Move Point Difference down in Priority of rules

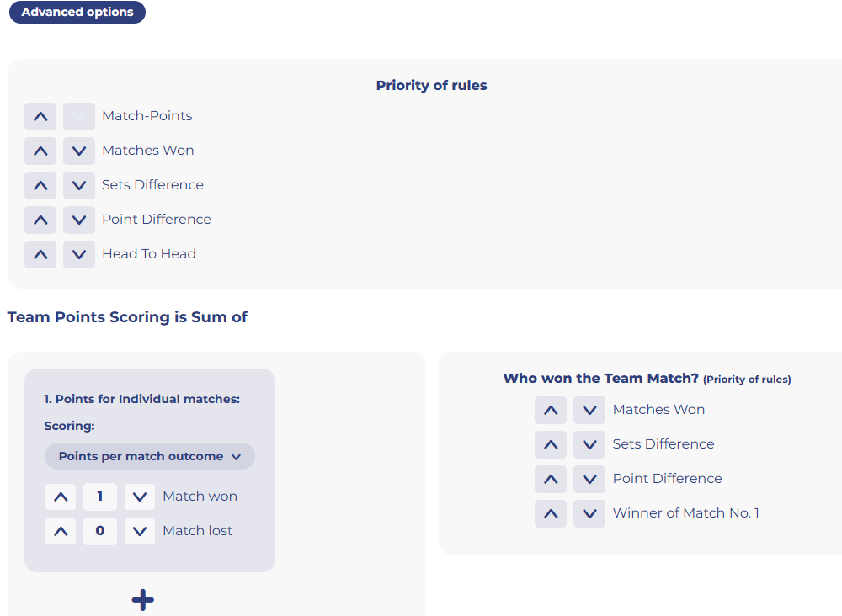(x=79, y=220)
